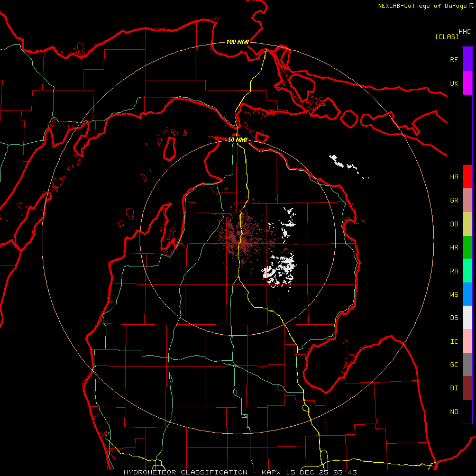476x476 pixels.
Task: Click the BD legend label
Action: (x=454, y=224)
